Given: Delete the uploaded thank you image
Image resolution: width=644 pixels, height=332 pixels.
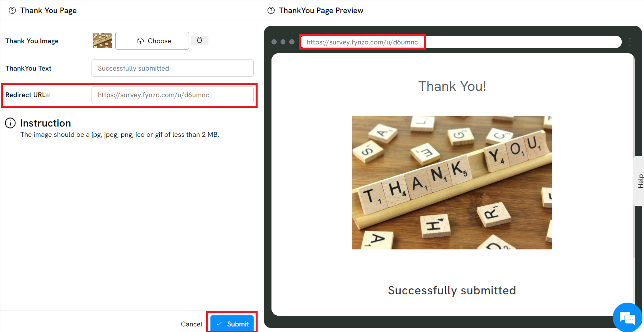Looking at the screenshot, I should pyautogui.click(x=199, y=40).
